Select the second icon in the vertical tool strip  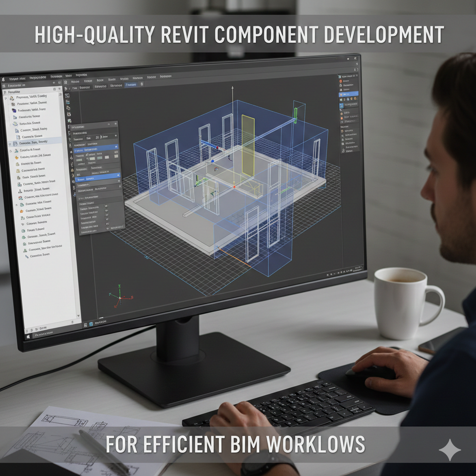pyautogui.click(x=68, y=102)
